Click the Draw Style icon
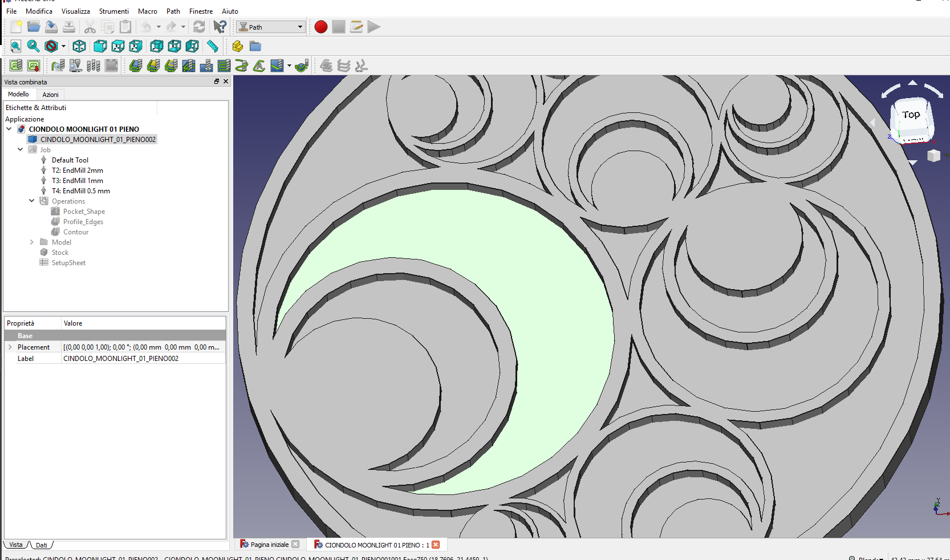This screenshot has width=950, height=560. [x=51, y=46]
